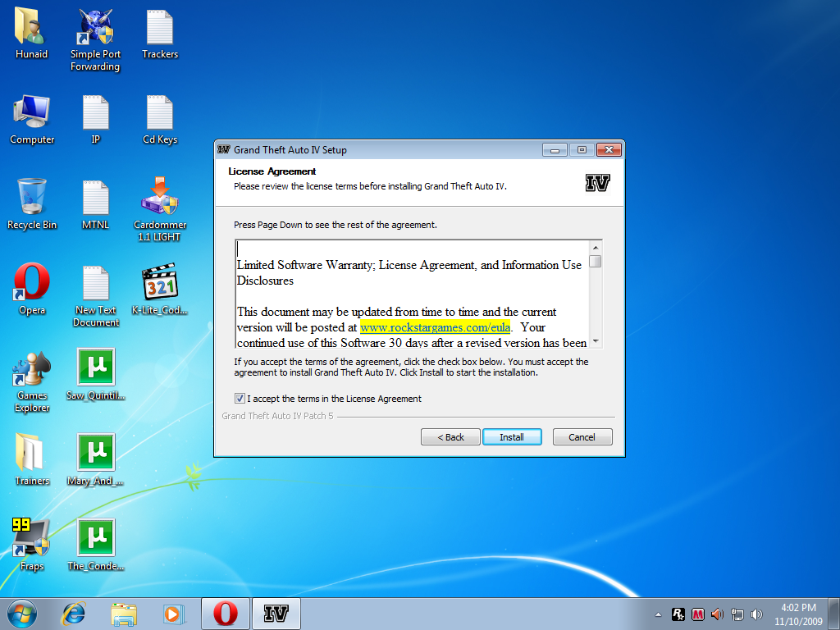
Task: Open the volume control tray icon
Action: pyautogui.click(x=756, y=614)
